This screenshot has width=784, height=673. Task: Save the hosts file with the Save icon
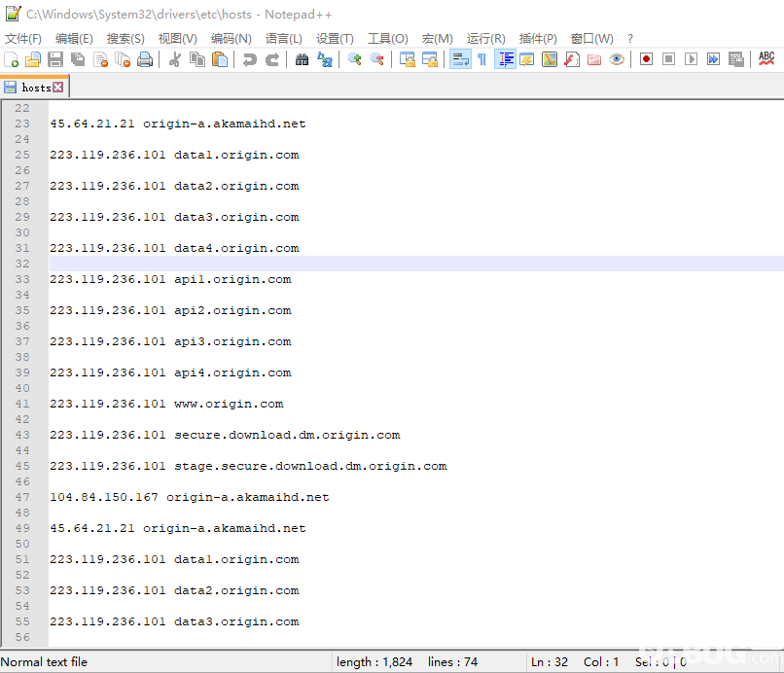pos(55,59)
